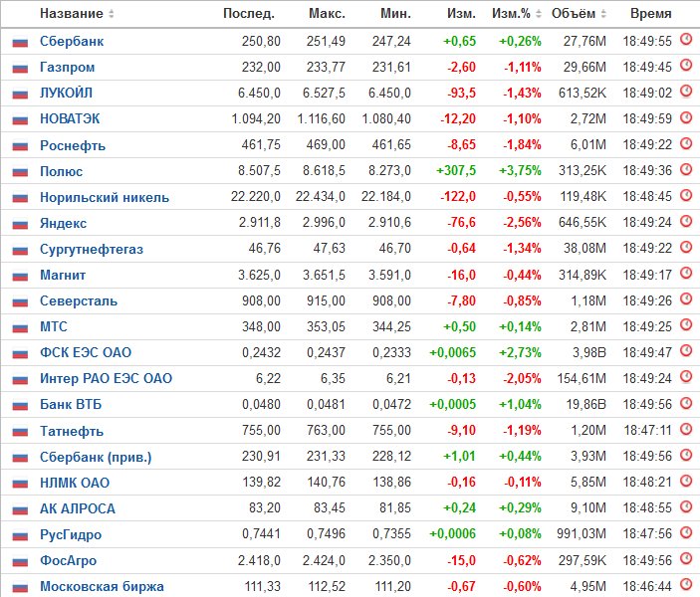The width and height of the screenshot is (700, 597).
Task: Open the Роснефть stock link
Action: 73,145
